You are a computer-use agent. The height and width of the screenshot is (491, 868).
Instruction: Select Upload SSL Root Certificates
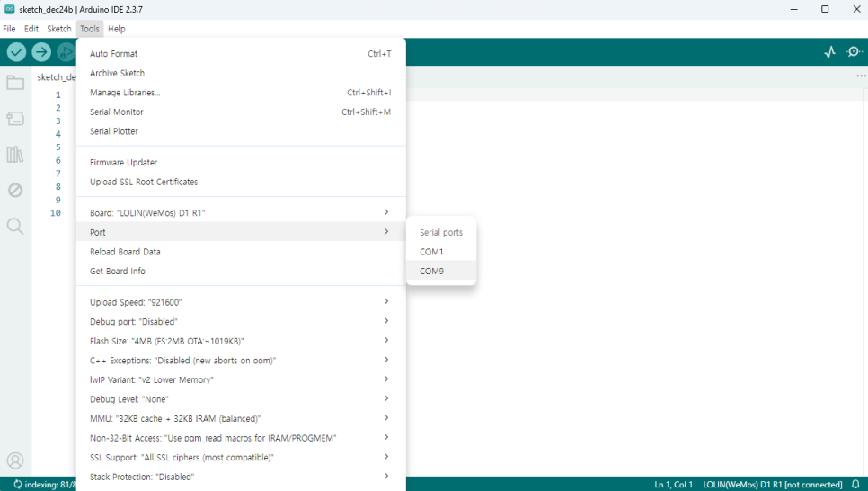[x=241, y=182]
